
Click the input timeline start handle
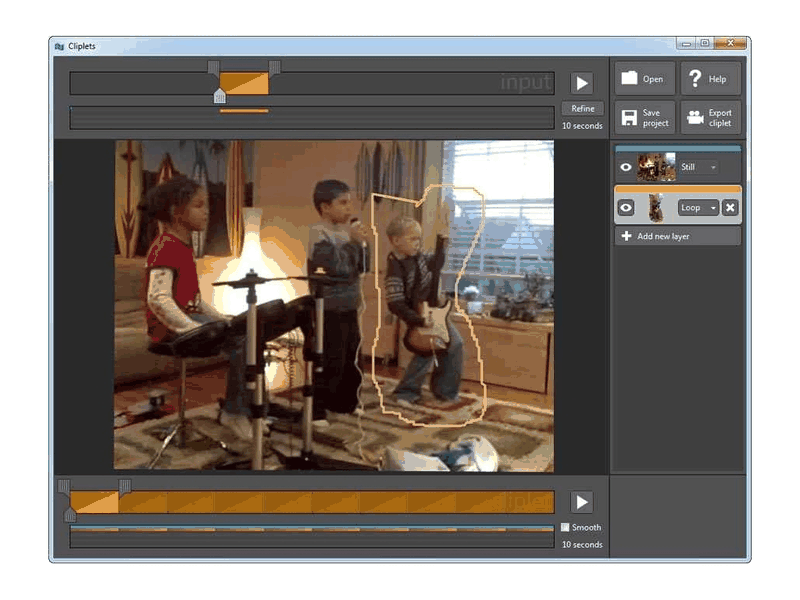click(x=214, y=67)
